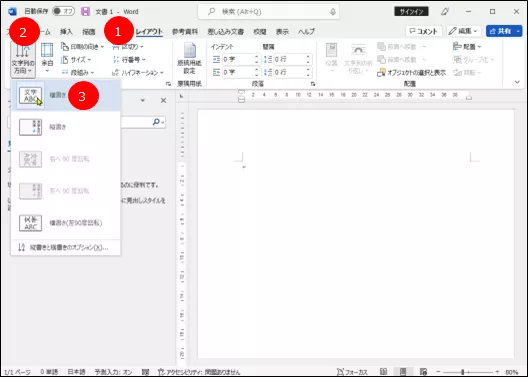This screenshot has width=528, height=377.
Task: Switch to the 表示 tab
Action: coord(282,32)
